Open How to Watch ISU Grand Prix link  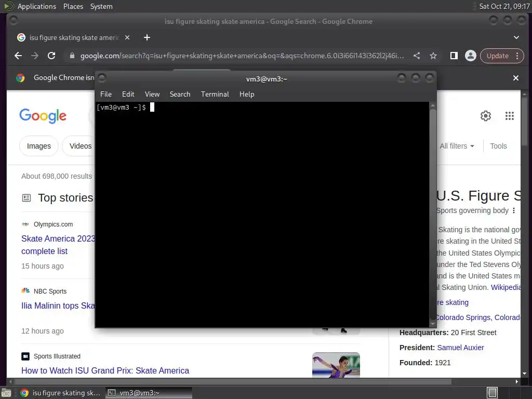click(105, 370)
